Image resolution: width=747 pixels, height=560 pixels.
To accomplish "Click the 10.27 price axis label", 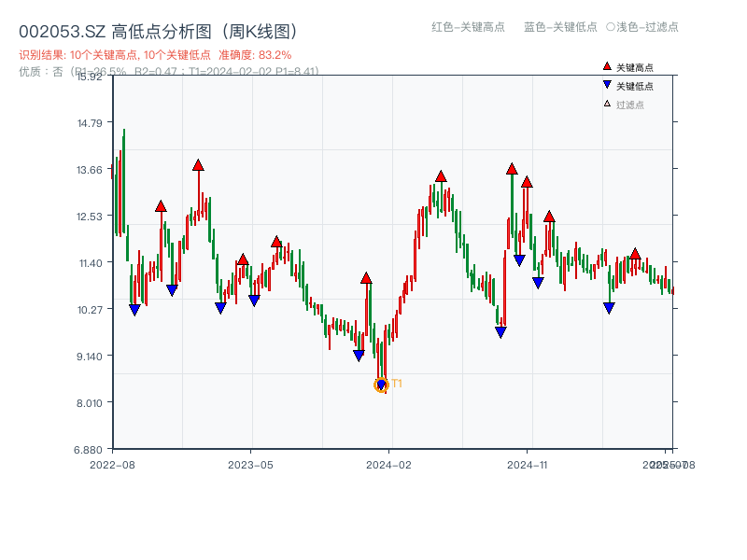I will coord(90,310).
